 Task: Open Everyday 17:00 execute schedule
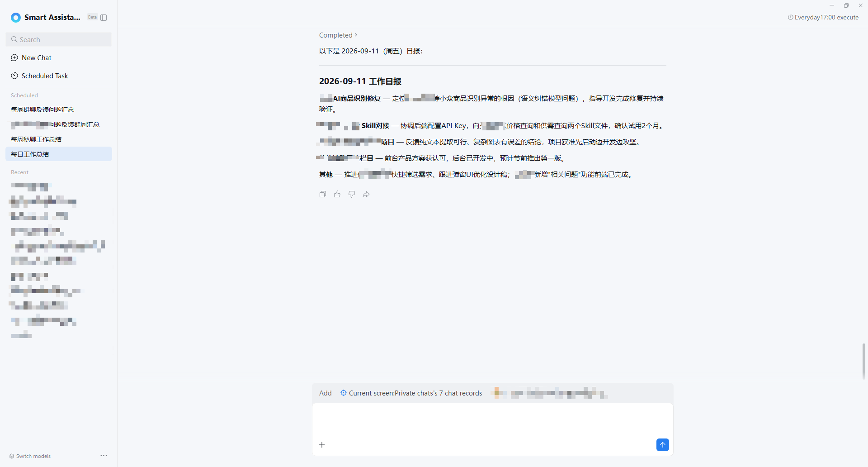point(823,18)
